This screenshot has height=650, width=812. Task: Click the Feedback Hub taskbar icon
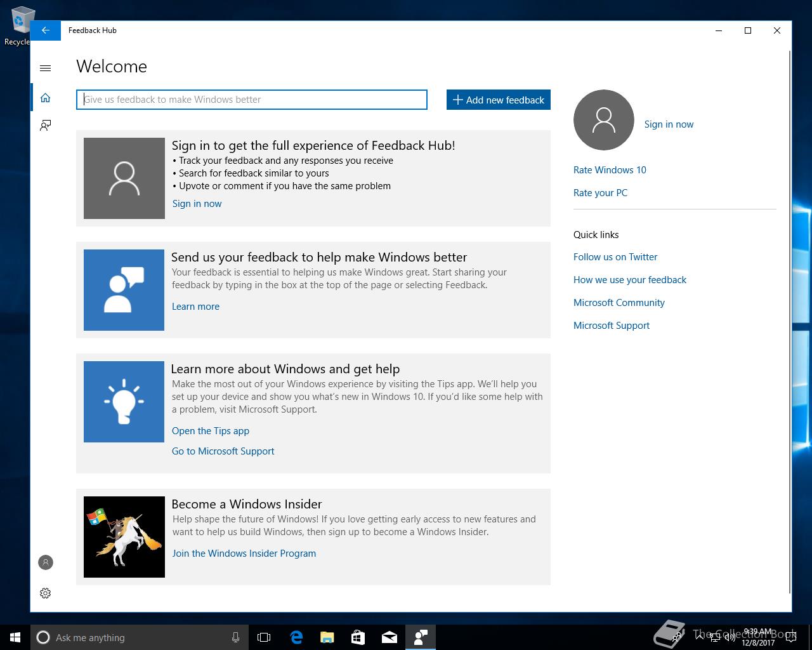click(x=420, y=637)
